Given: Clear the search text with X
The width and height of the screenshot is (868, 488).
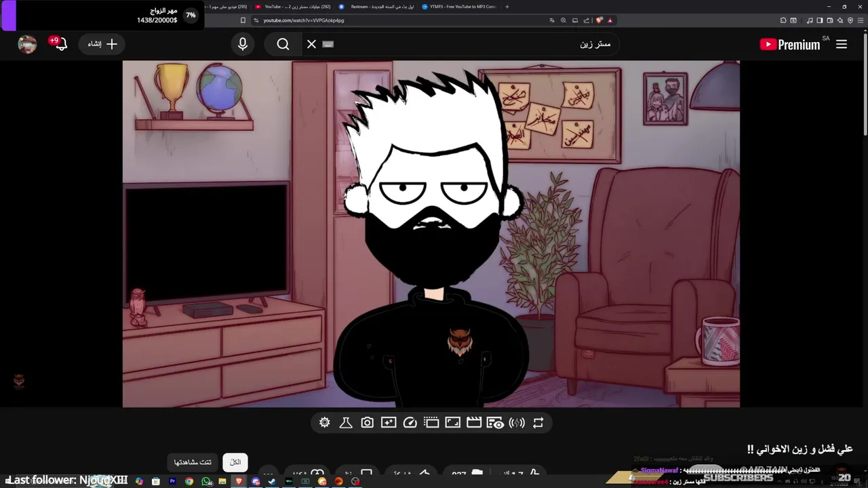Looking at the screenshot, I should click(x=311, y=44).
